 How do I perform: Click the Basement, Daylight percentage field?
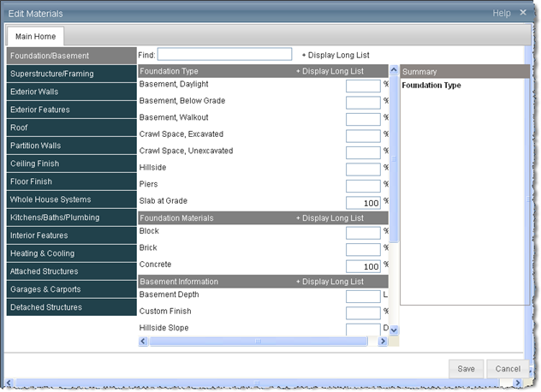(363, 86)
